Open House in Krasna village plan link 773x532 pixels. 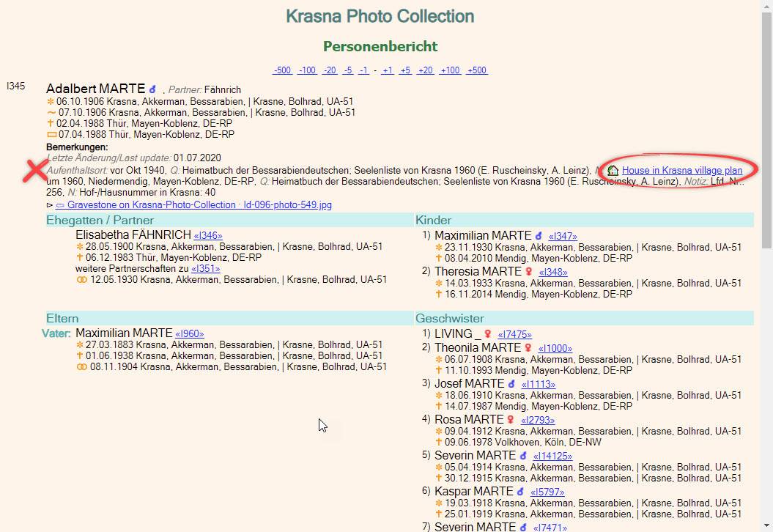(x=681, y=171)
